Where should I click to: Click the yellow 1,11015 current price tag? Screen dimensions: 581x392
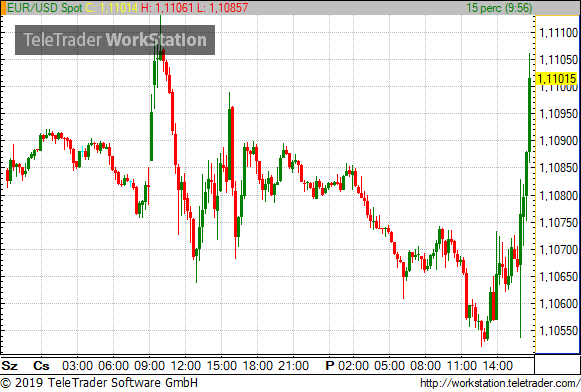pos(557,79)
